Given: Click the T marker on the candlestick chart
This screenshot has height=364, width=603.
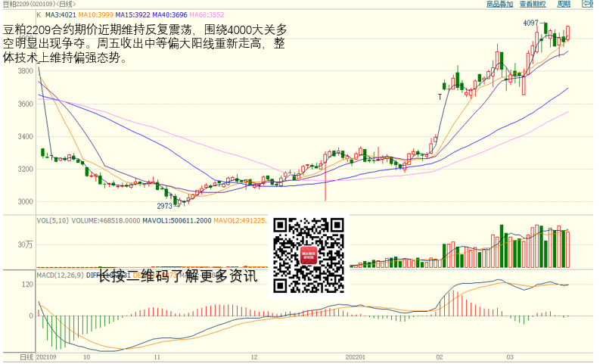Looking at the screenshot, I should pos(440,97).
